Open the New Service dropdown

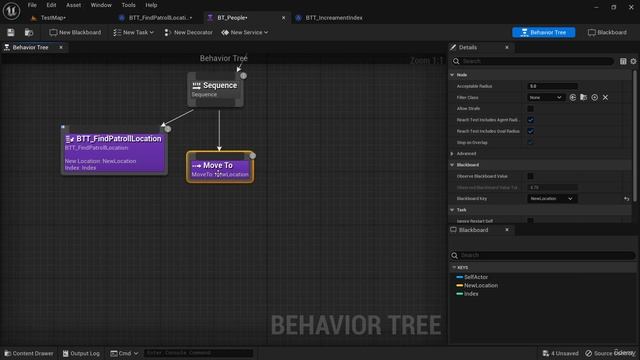pos(244,32)
